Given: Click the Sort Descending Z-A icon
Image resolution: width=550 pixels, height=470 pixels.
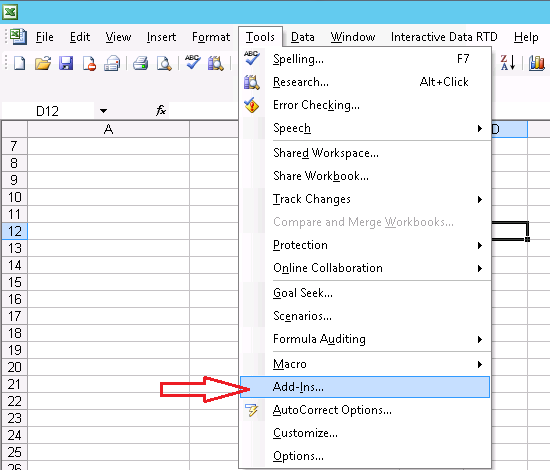Looking at the screenshot, I should [x=508, y=63].
